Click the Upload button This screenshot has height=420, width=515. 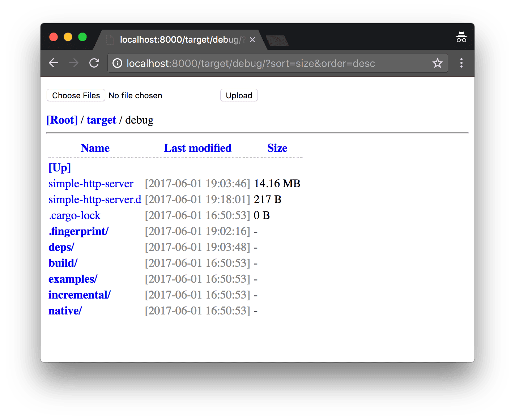(239, 95)
